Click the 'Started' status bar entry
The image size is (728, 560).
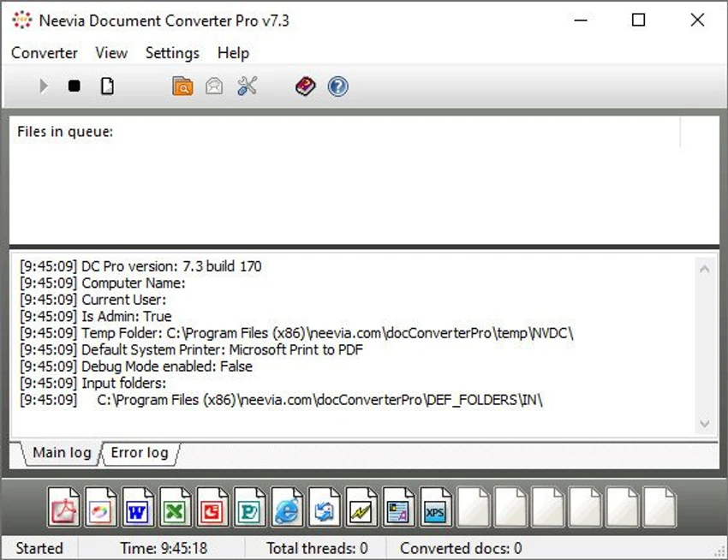coord(39,548)
